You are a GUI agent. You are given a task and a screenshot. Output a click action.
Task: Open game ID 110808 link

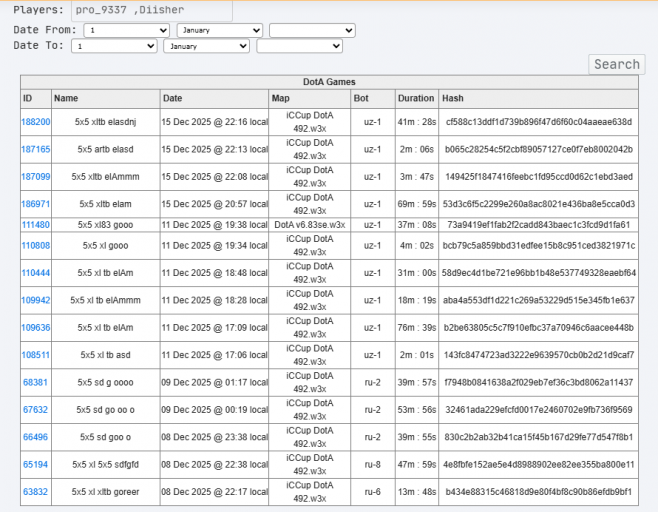coord(36,246)
